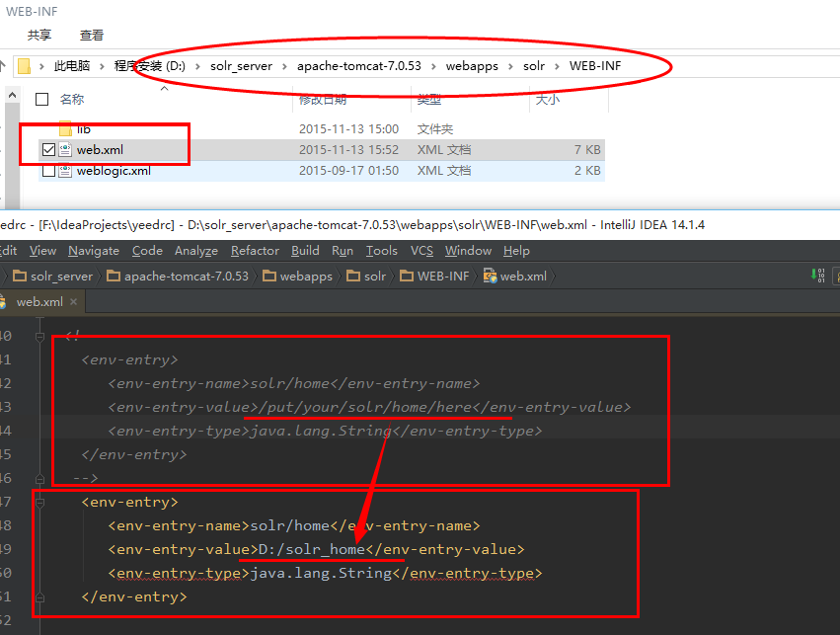The width and height of the screenshot is (840, 635).
Task: Click the /put/your/solr/home/here commented value
Action: tap(365, 407)
